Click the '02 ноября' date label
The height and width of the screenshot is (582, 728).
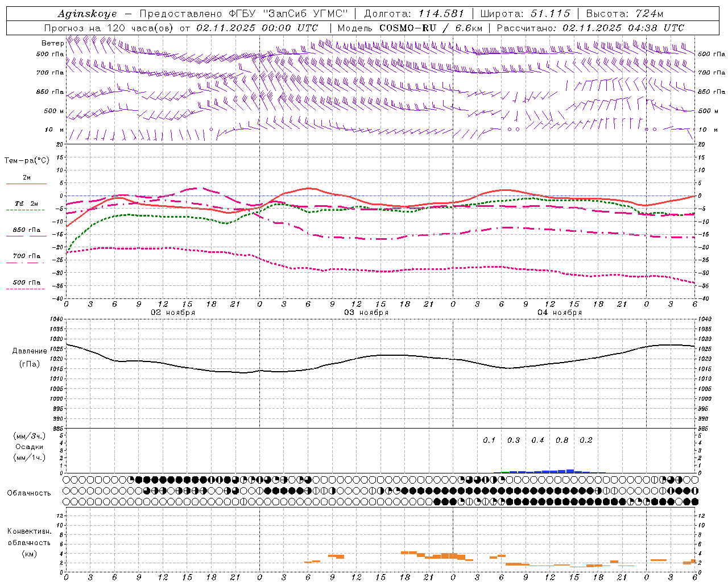click(x=173, y=313)
